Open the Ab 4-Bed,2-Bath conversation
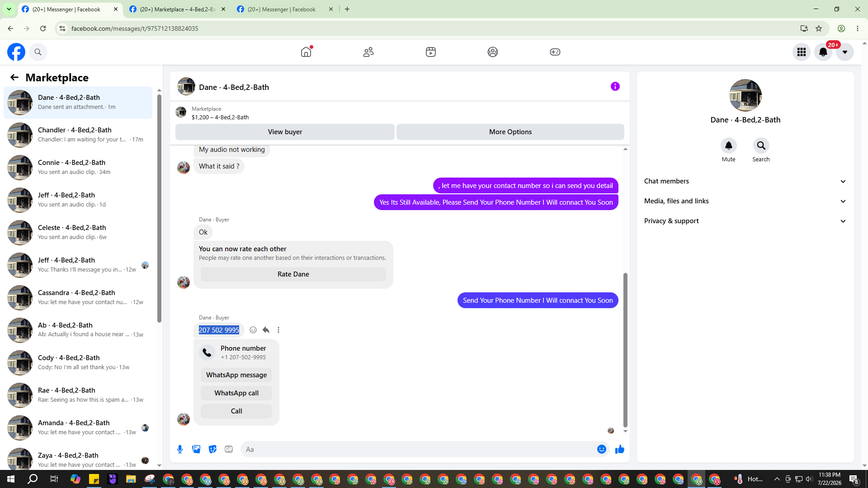Image resolution: width=868 pixels, height=488 pixels. click(78, 330)
